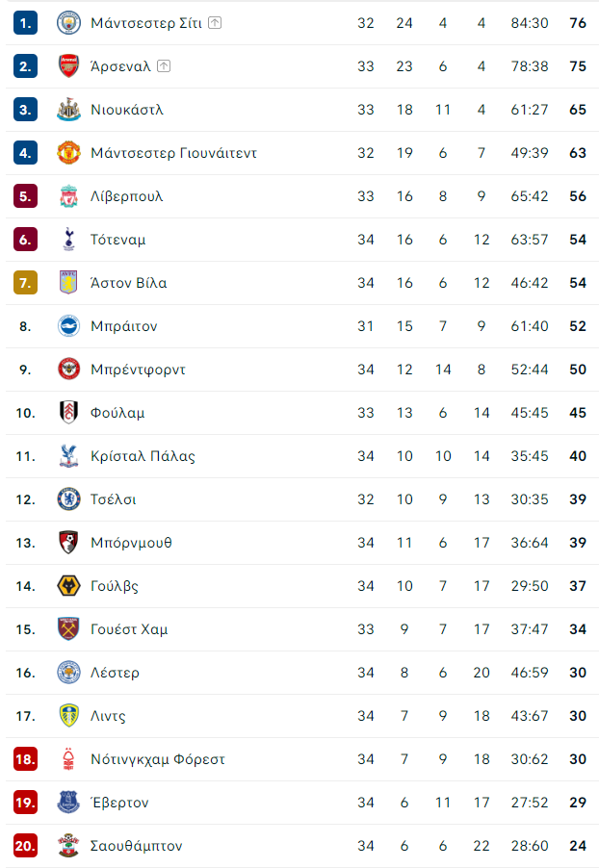
Task: Click the Manchester City club crest
Action: (68, 23)
